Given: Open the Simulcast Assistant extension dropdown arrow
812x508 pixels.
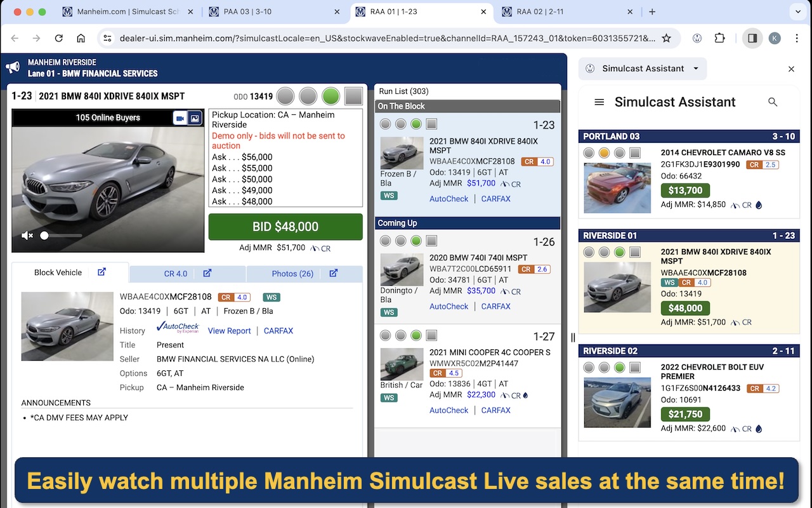Looking at the screenshot, I should [x=696, y=69].
